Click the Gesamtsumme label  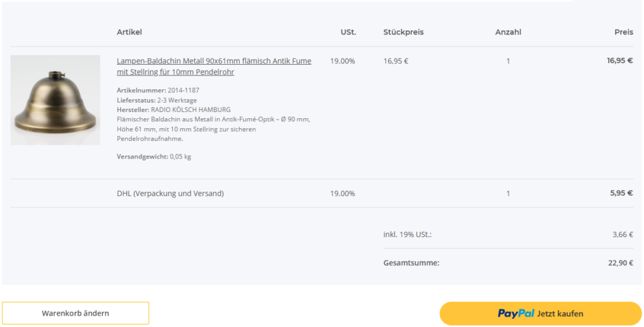point(411,263)
